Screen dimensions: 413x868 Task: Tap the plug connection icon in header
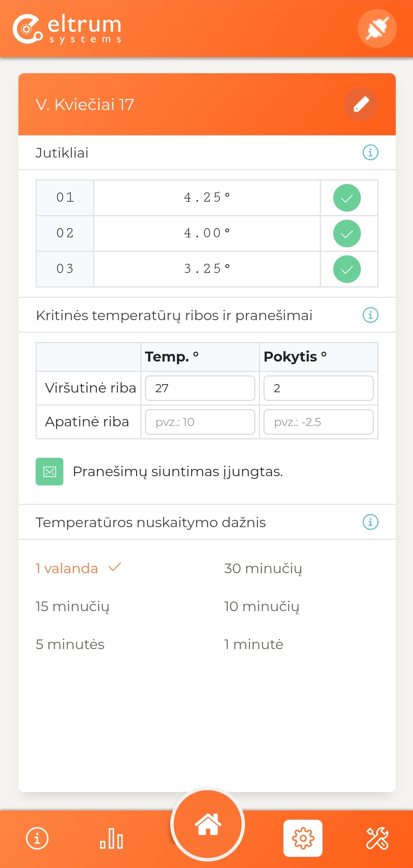(377, 28)
